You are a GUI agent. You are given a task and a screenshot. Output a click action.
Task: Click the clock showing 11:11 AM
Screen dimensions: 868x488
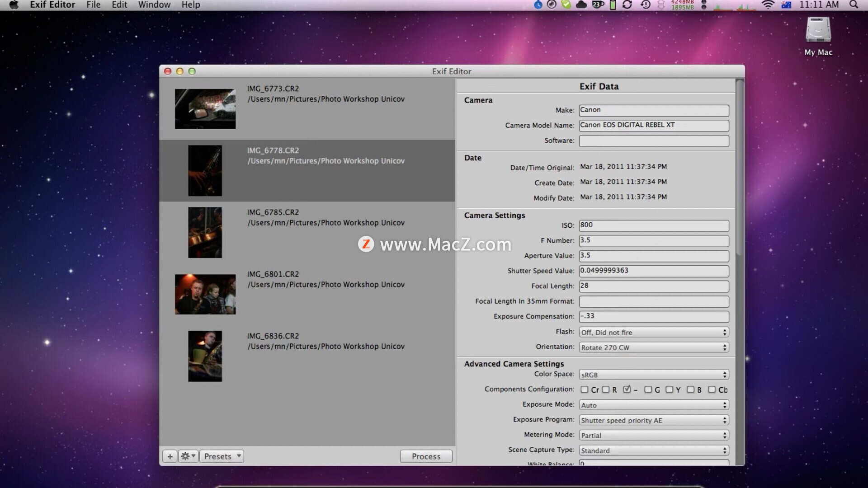(x=819, y=5)
